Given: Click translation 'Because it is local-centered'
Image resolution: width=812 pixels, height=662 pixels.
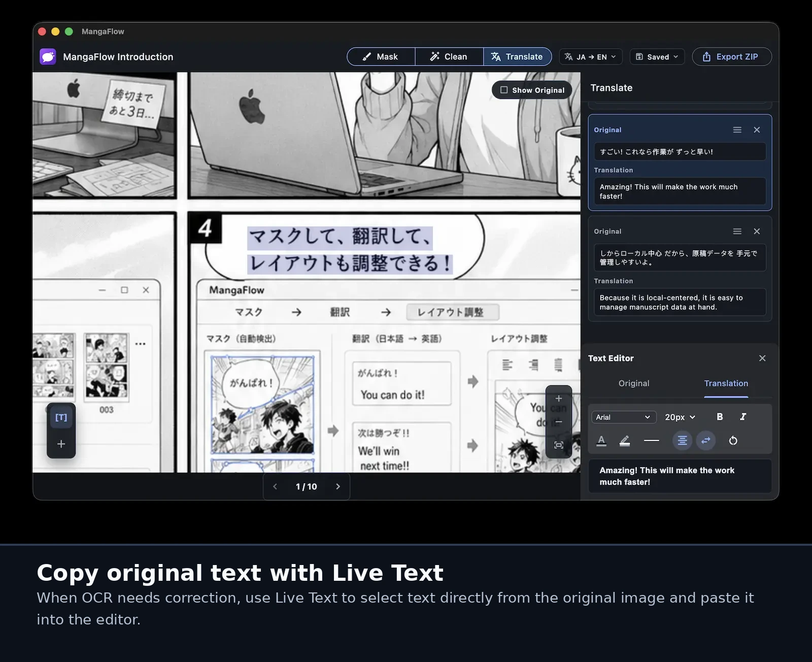Looking at the screenshot, I should point(680,302).
